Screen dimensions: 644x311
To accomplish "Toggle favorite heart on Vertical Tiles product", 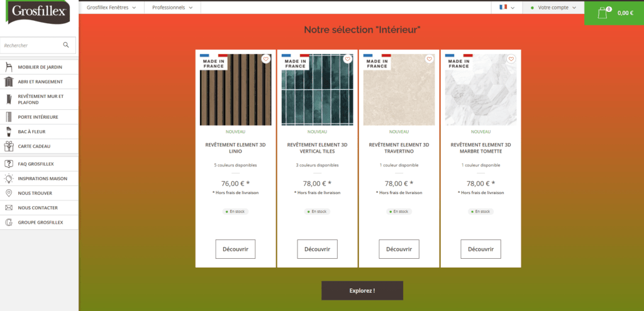I will point(347,59).
